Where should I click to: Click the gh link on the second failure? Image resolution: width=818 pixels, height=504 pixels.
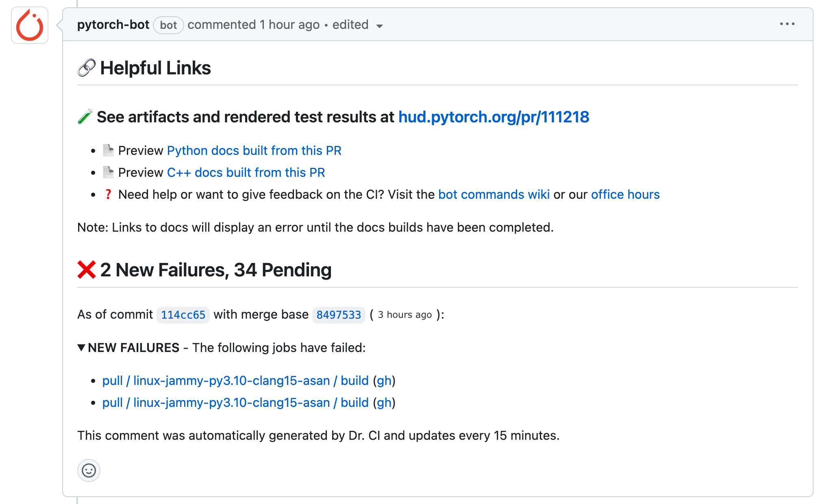[384, 403]
